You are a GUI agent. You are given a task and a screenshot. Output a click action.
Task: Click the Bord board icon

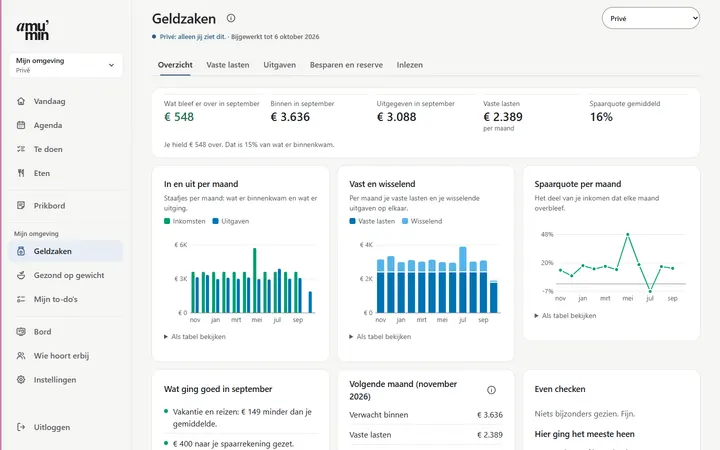(21, 332)
